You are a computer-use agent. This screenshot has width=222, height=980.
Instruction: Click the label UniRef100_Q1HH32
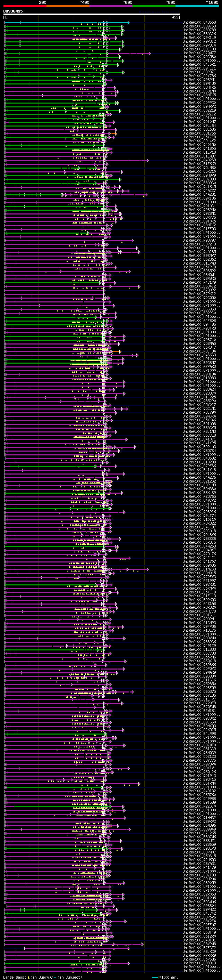[x=199, y=818]
